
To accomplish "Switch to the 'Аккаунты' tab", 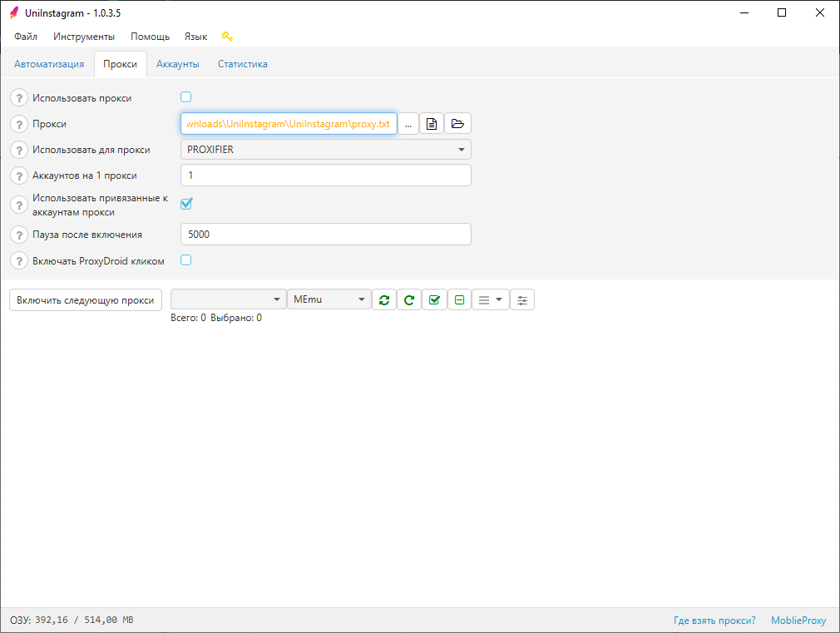I will click(177, 64).
